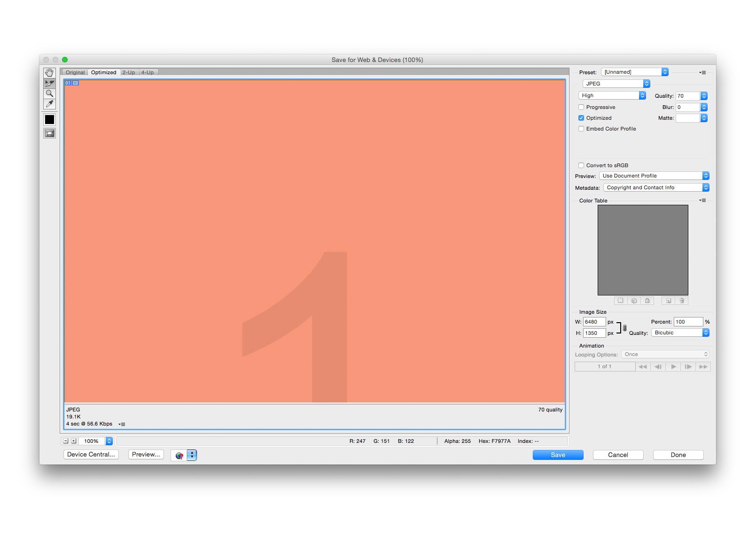Select the Slice Select tool
The image size is (756, 542).
[x=49, y=83]
